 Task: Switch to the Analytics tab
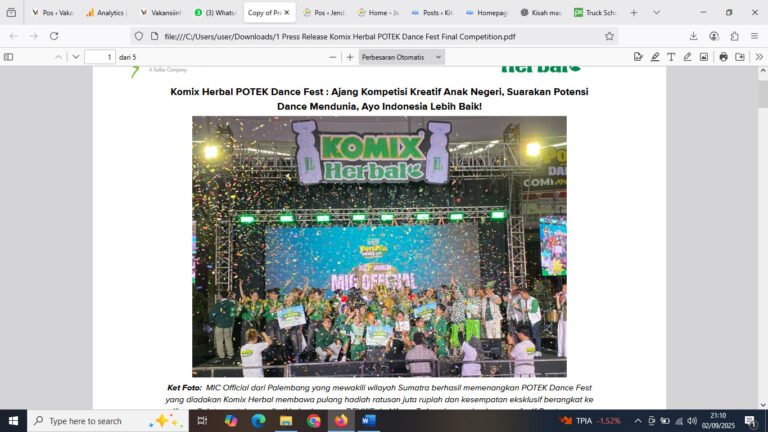[106, 12]
